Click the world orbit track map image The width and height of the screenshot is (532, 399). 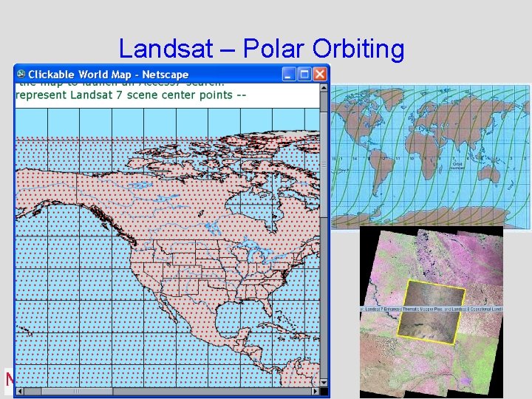432,157
